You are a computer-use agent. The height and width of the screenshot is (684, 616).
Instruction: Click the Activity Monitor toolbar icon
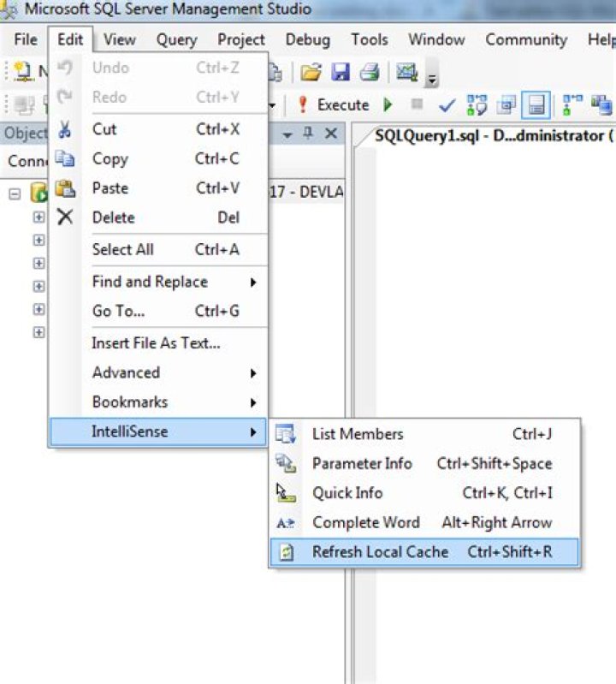[406, 72]
